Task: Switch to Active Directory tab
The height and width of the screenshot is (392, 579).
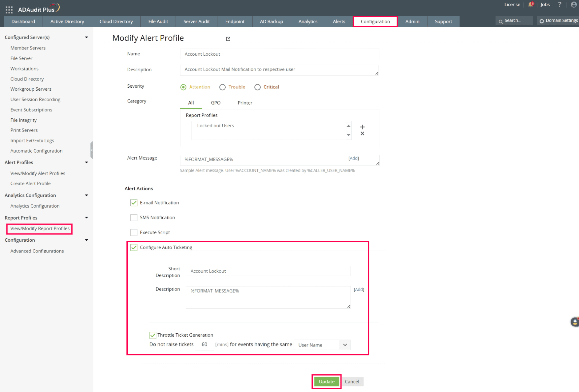Action: click(67, 21)
